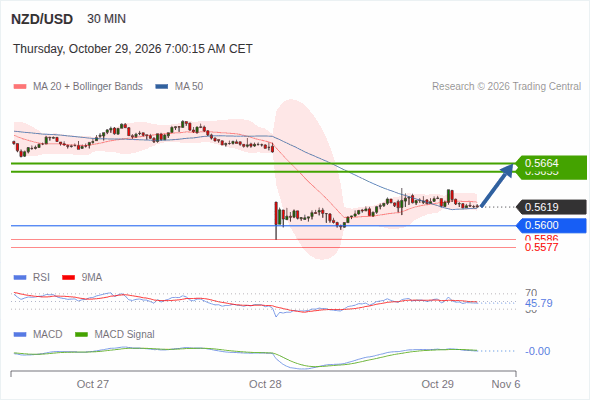Click the RSI value 45.79
The image size is (590, 400).
539,303
